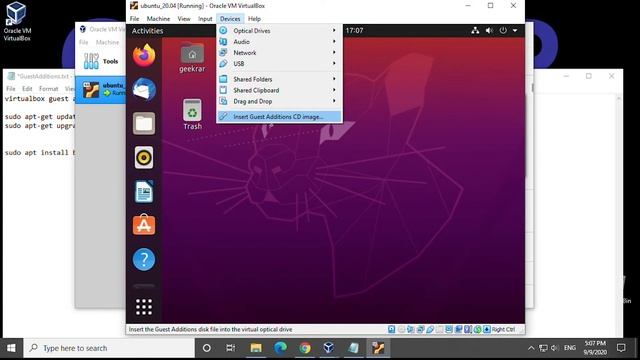The image size is (640, 360).
Task: Open File menu in Notepad window
Action: (11, 89)
